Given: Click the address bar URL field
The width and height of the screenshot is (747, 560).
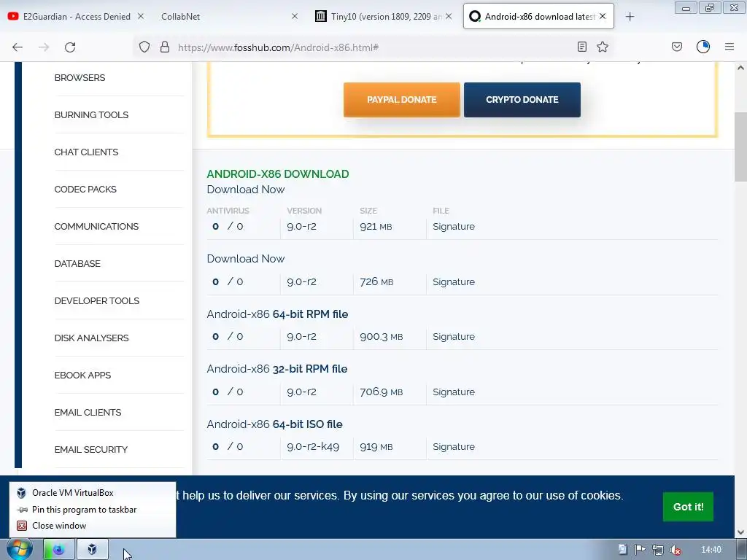Looking at the screenshot, I should (x=371, y=47).
